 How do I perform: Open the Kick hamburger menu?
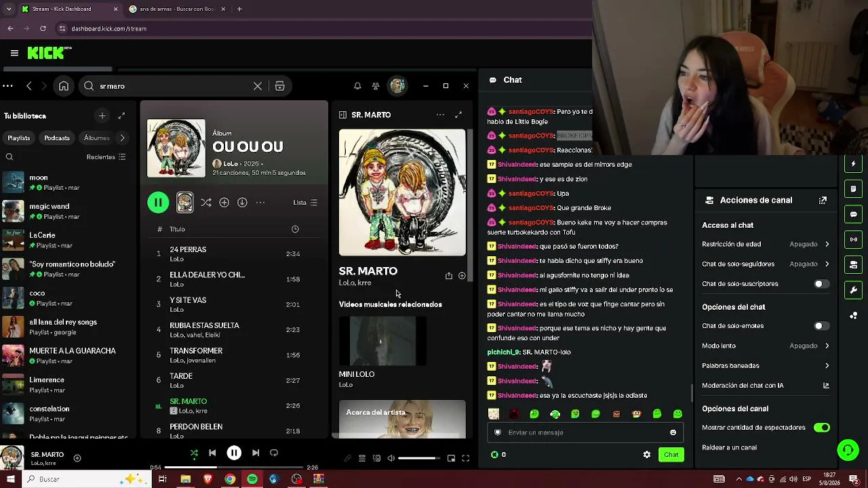14,53
